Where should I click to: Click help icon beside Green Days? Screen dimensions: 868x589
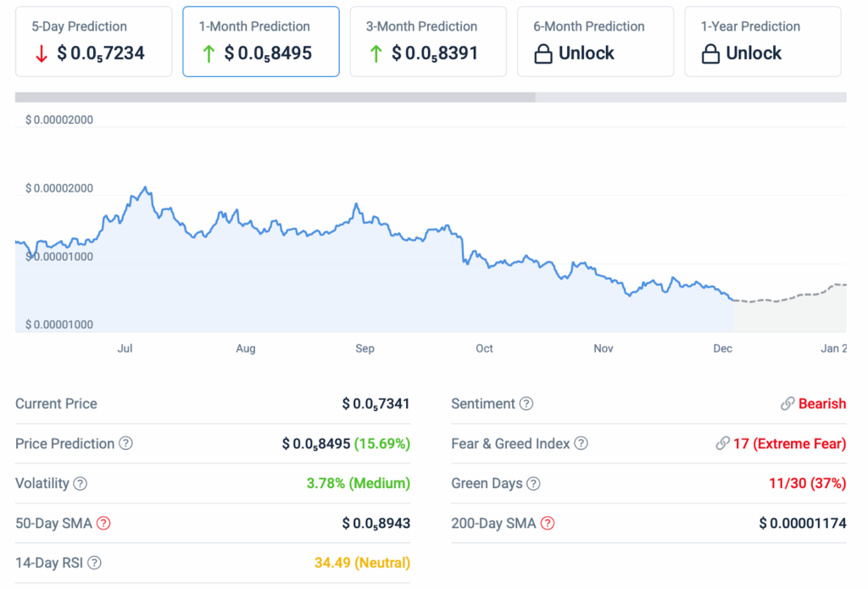(533, 484)
